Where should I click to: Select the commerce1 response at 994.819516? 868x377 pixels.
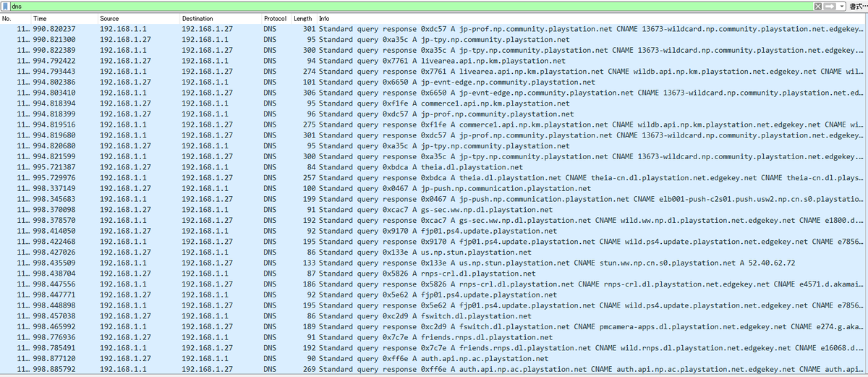431,124
